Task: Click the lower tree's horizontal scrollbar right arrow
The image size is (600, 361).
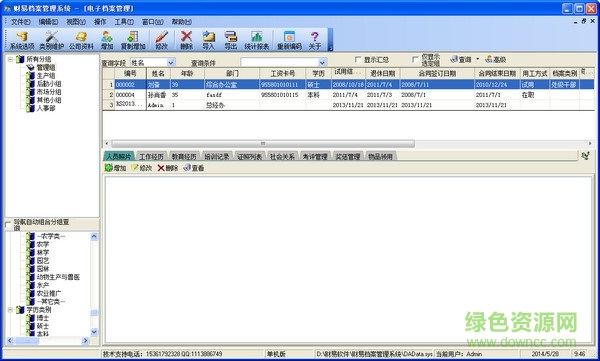Action: [x=86, y=340]
